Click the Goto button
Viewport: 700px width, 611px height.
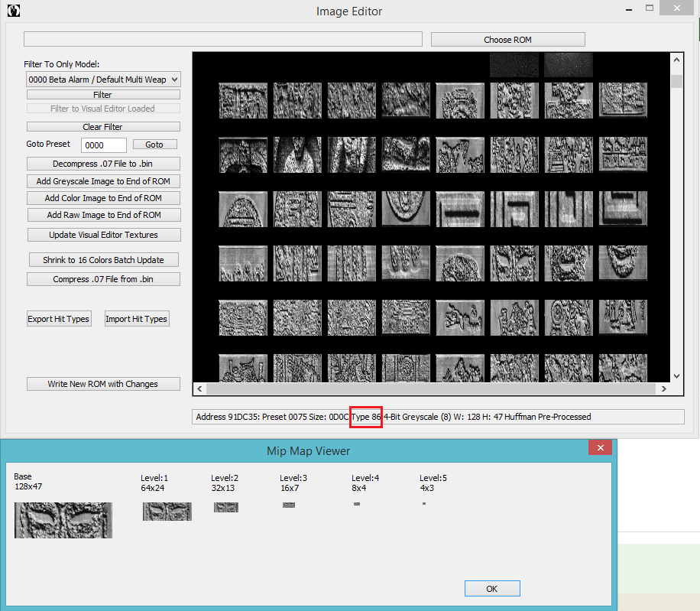(x=154, y=145)
